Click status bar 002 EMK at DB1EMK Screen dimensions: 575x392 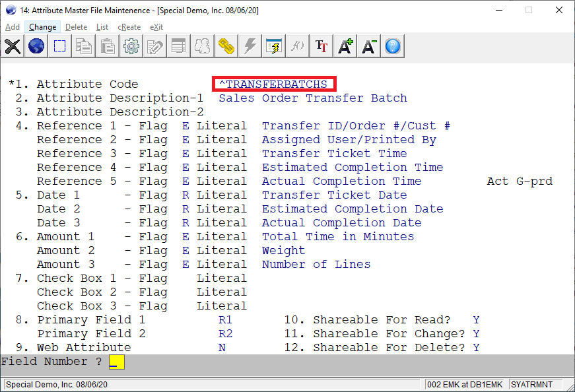click(x=465, y=385)
